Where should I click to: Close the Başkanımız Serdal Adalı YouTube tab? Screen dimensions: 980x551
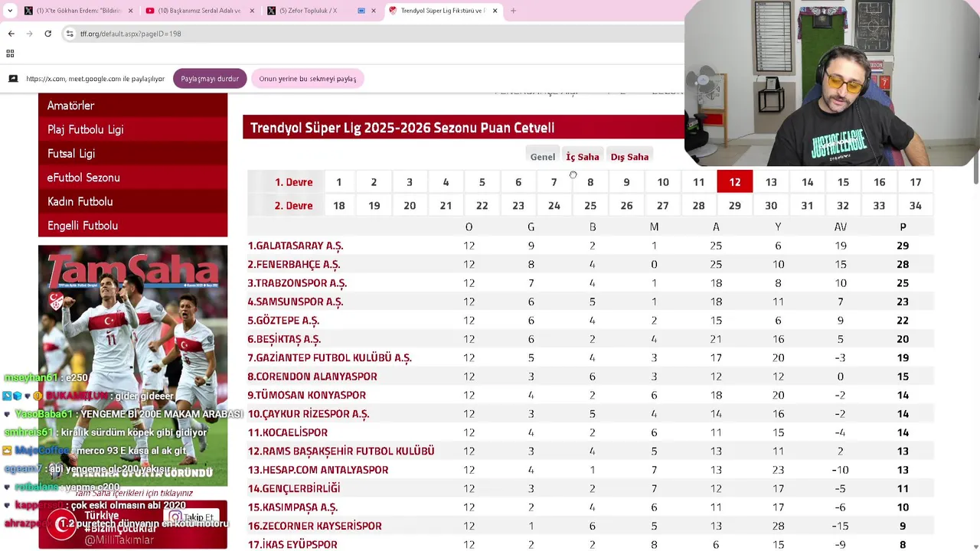point(251,11)
